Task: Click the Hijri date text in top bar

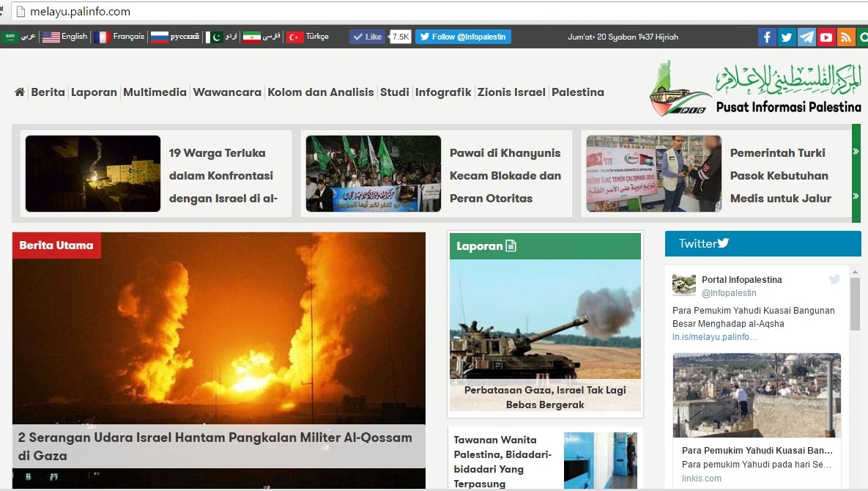Action: click(623, 37)
